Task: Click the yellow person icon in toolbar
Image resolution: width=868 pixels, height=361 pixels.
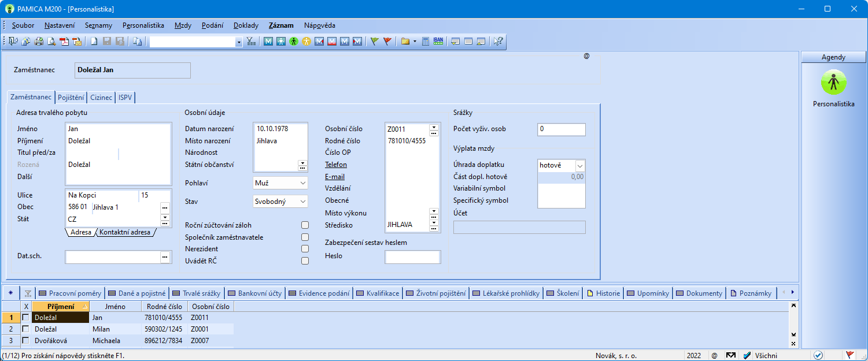Action: point(306,42)
